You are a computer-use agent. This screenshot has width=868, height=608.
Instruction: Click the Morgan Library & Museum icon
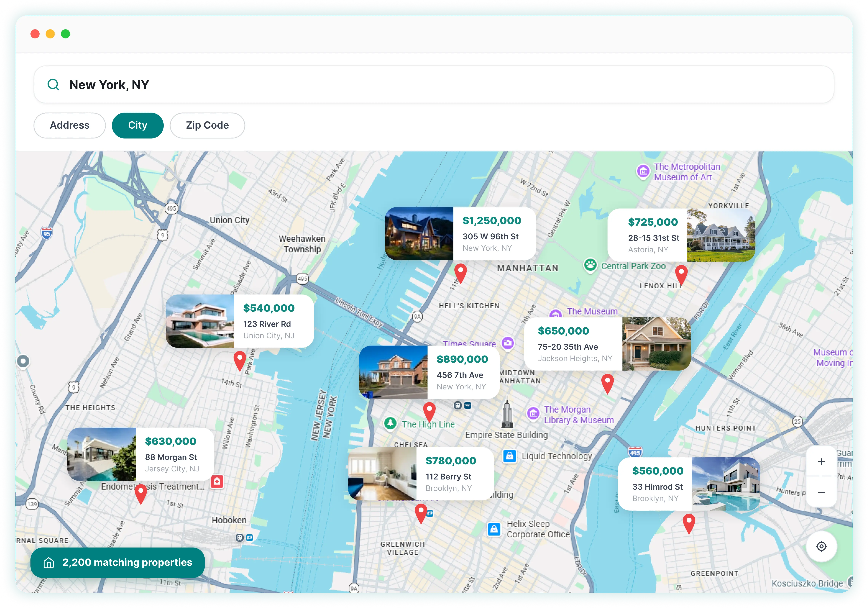(x=533, y=413)
